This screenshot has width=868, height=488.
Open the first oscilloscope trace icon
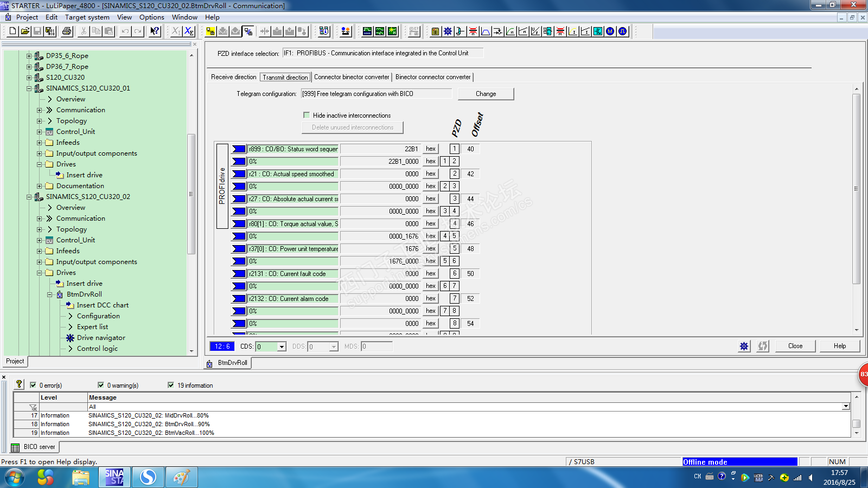point(367,31)
